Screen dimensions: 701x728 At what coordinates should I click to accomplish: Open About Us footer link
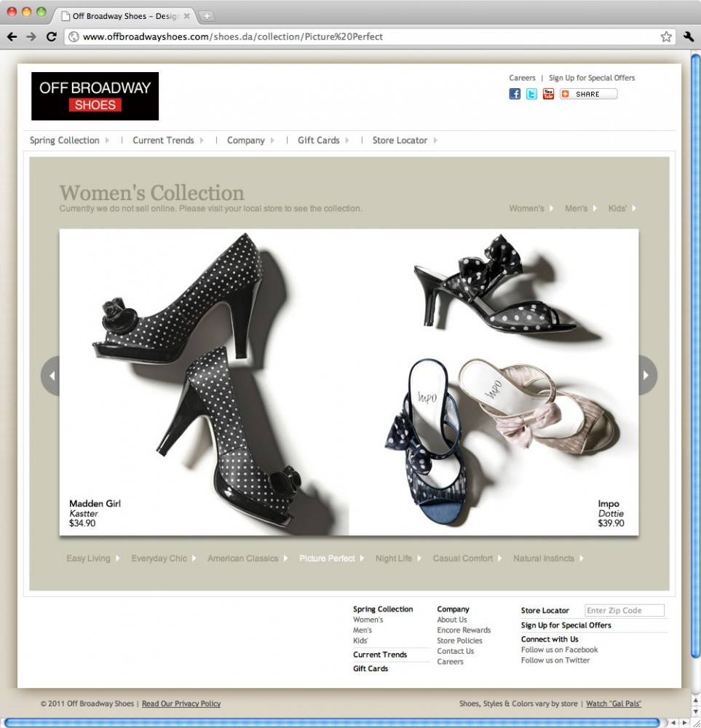pyautogui.click(x=452, y=620)
